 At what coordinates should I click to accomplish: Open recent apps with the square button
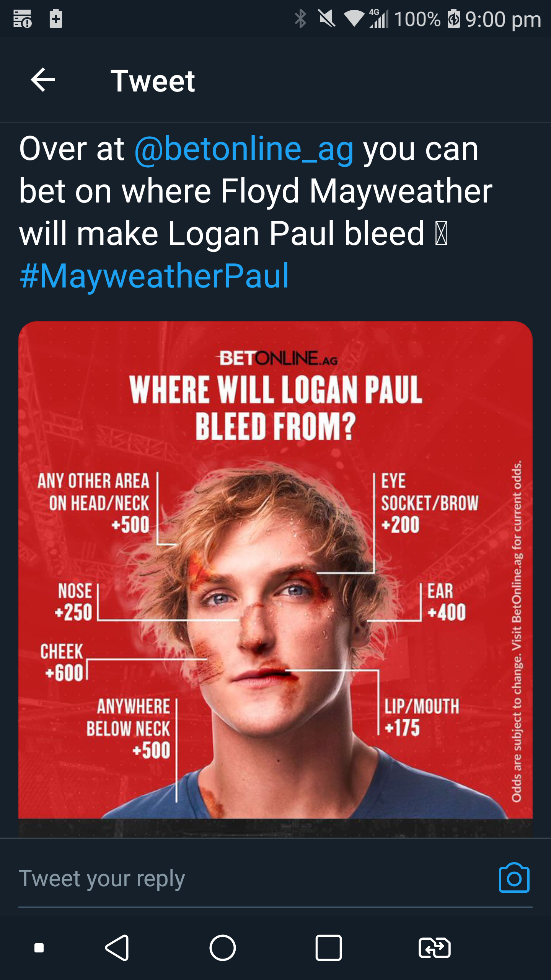tap(329, 948)
